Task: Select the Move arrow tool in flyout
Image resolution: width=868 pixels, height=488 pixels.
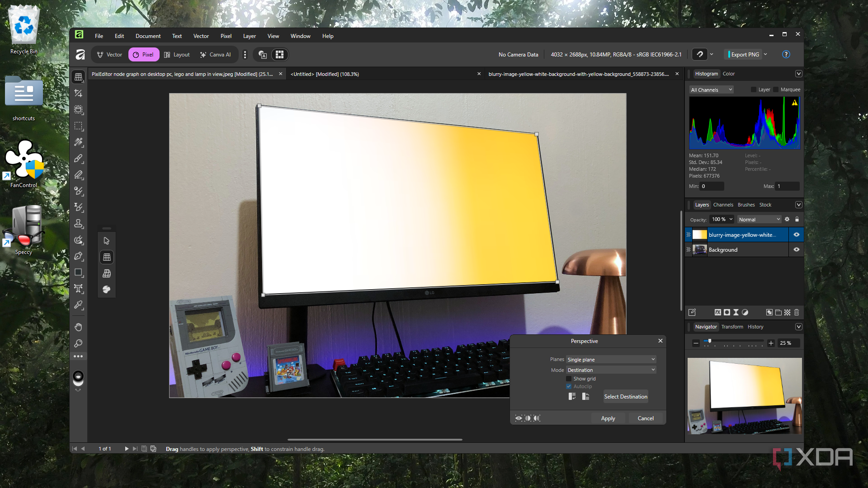Action: tap(107, 241)
